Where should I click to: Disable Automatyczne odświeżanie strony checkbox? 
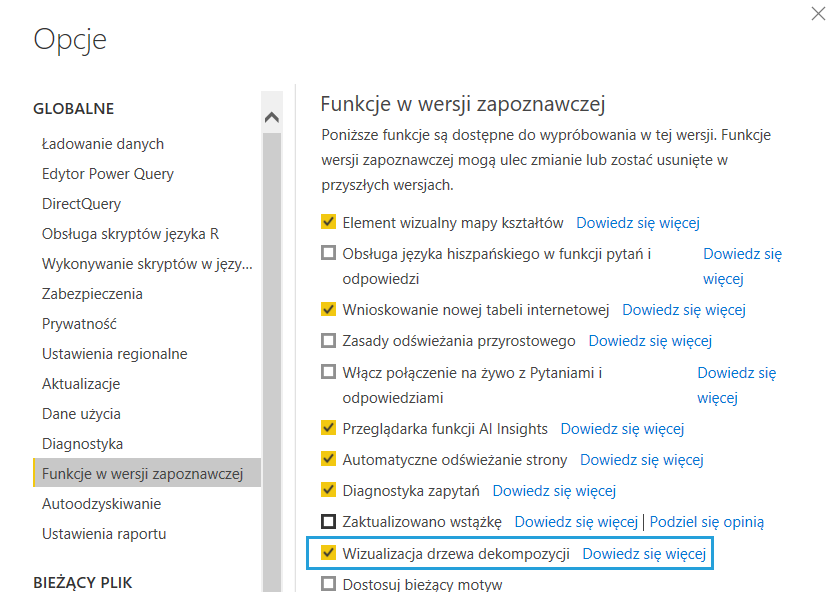328,459
